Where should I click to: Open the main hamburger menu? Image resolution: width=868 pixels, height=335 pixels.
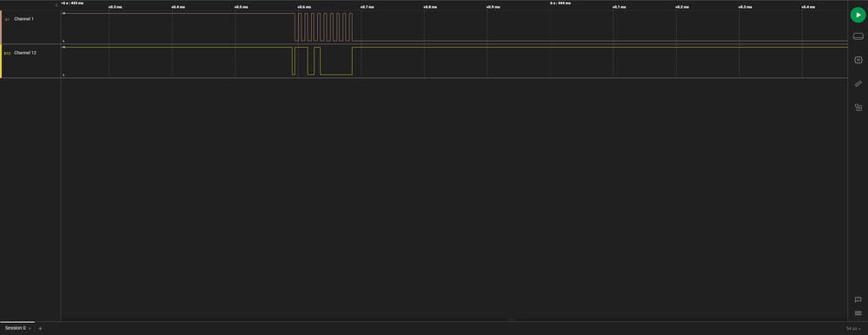(x=858, y=313)
